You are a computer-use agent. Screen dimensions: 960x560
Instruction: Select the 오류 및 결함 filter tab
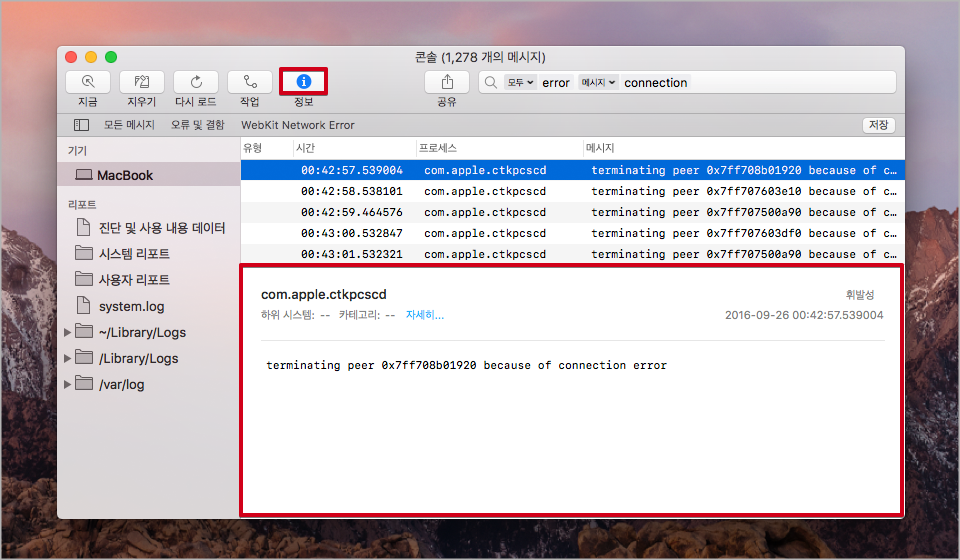click(198, 125)
